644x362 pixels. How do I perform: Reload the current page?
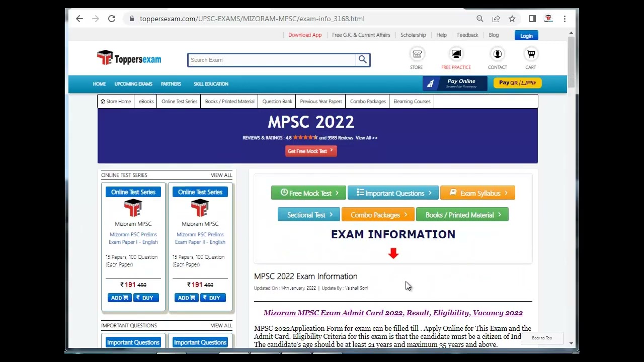112,19
